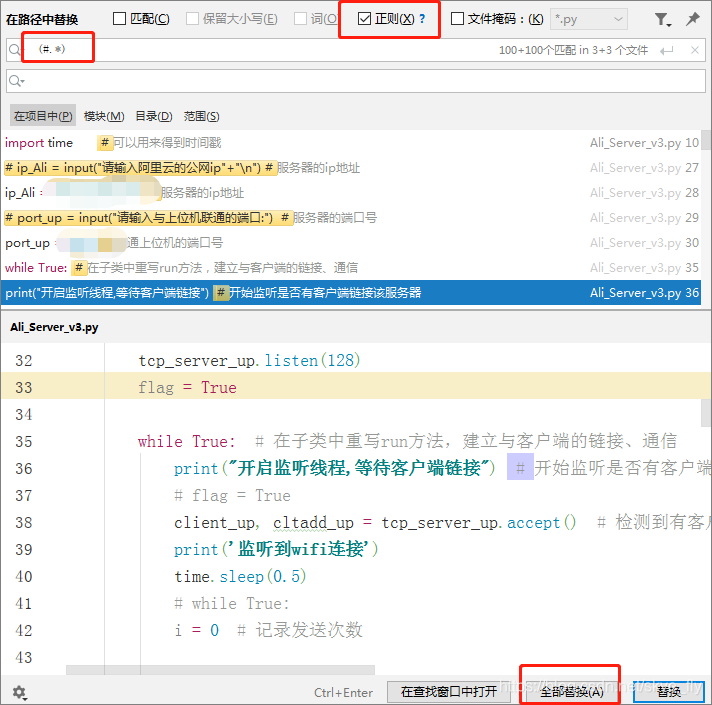Image resolution: width=712 pixels, height=705 pixels.
Task: Select result 'while True:' line 35
Action: tap(351, 268)
